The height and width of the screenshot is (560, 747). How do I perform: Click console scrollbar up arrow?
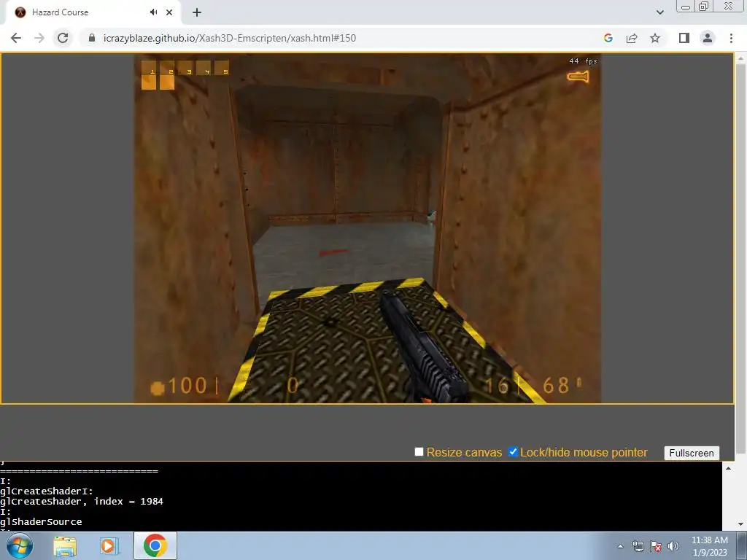click(x=728, y=468)
